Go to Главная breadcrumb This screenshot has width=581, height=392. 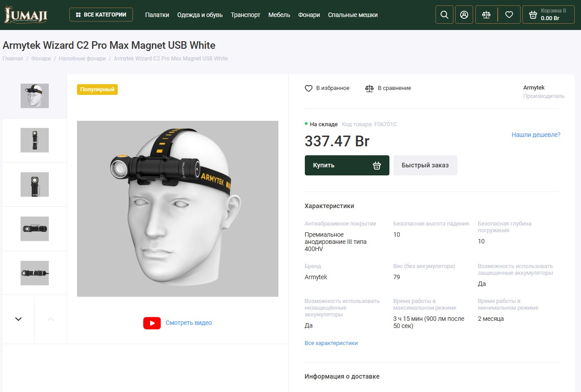13,59
